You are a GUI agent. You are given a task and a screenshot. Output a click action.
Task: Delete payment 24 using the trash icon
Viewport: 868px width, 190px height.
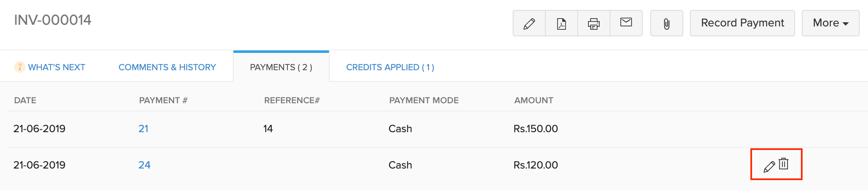(784, 164)
